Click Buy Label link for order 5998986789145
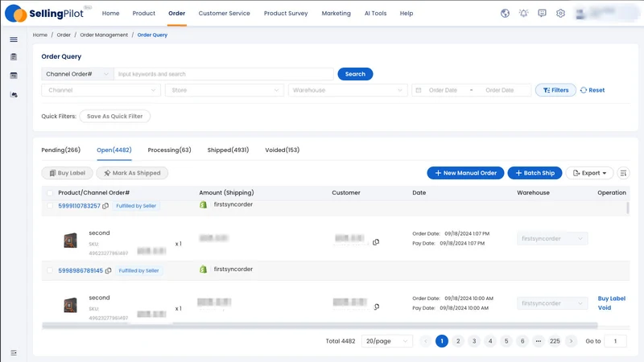This screenshot has height=362, width=644. pyautogui.click(x=612, y=298)
